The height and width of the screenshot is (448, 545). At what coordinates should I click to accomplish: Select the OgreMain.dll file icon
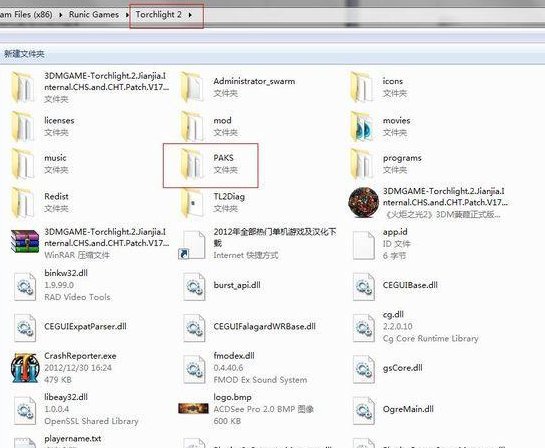coord(364,410)
